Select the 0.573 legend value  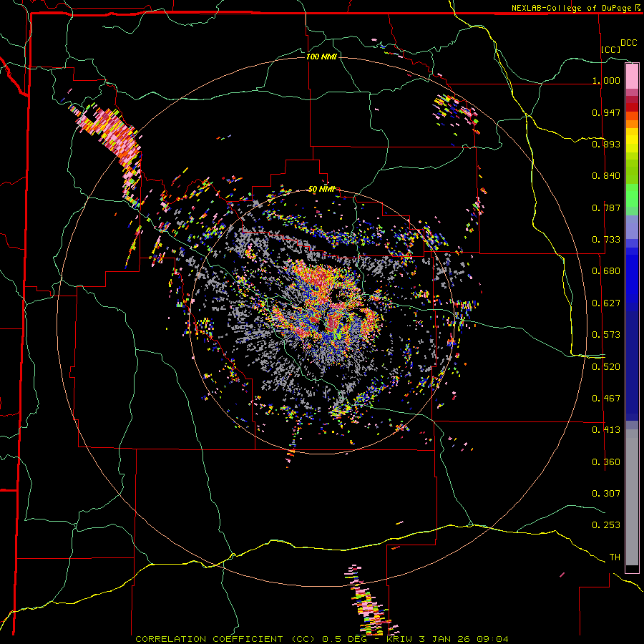pyautogui.click(x=606, y=335)
